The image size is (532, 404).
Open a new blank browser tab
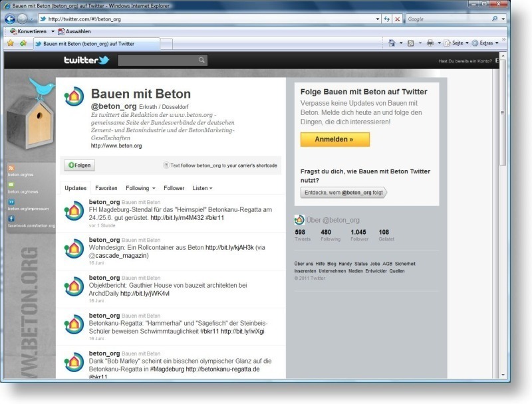(x=166, y=44)
